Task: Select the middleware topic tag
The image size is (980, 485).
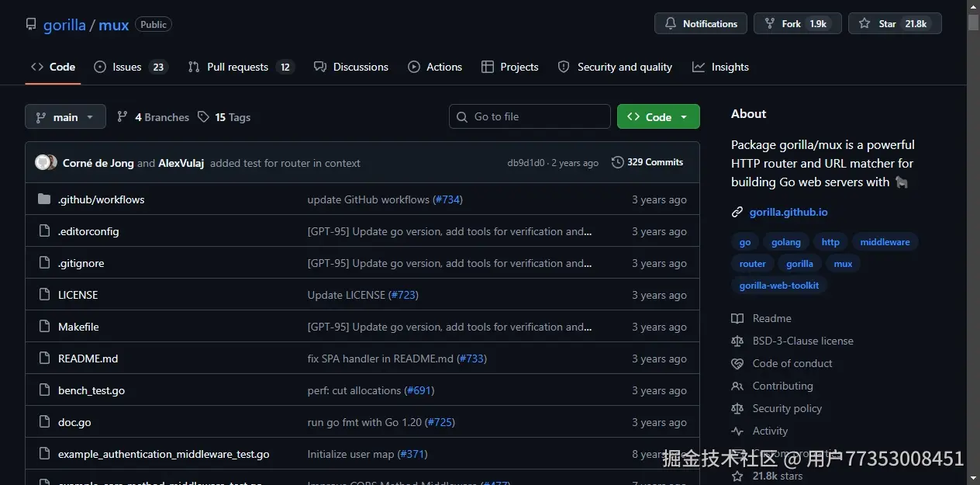Action: point(885,242)
